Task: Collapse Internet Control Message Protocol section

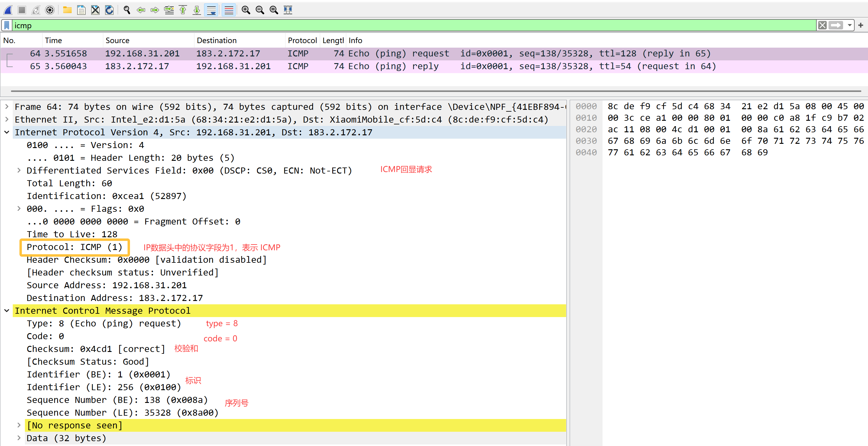Action: coord(7,311)
